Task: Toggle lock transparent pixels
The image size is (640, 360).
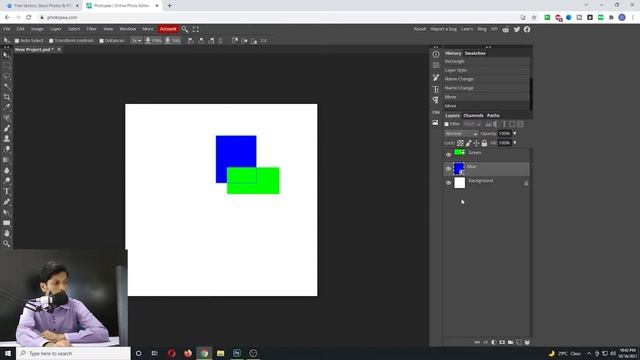Action: pos(460,143)
